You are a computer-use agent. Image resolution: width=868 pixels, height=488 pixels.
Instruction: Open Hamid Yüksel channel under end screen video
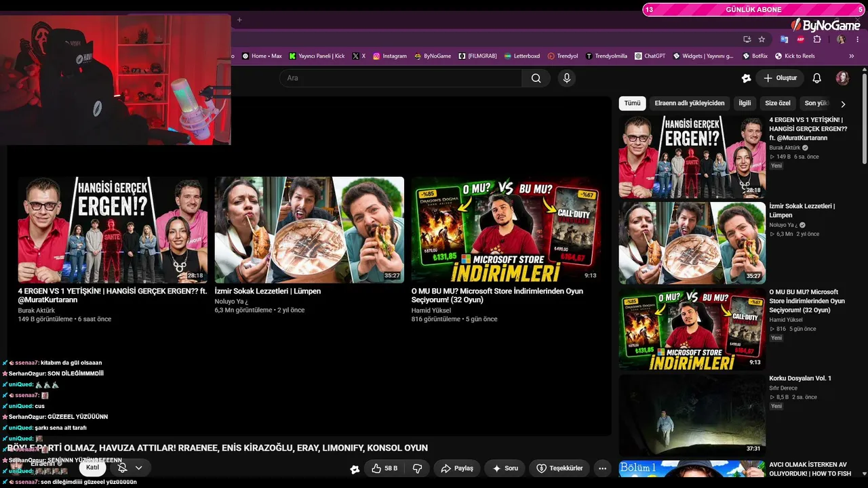431,310
